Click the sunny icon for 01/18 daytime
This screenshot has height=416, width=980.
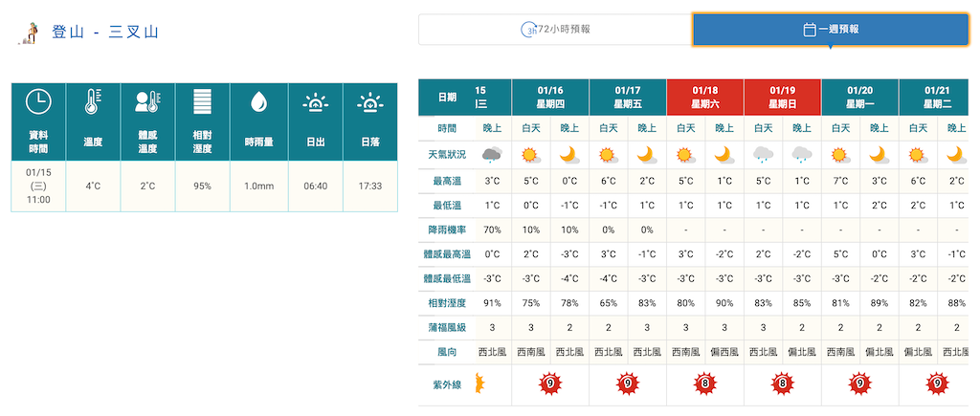point(685,155)
